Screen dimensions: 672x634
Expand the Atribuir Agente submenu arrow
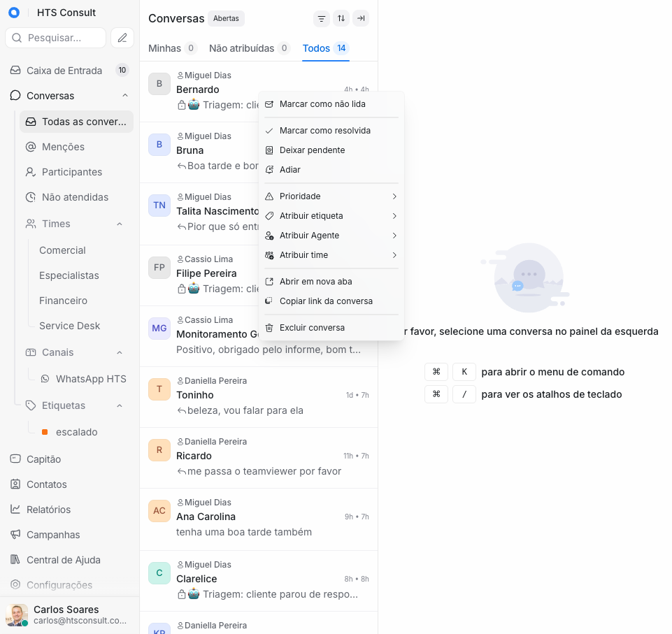pos(394,236)
